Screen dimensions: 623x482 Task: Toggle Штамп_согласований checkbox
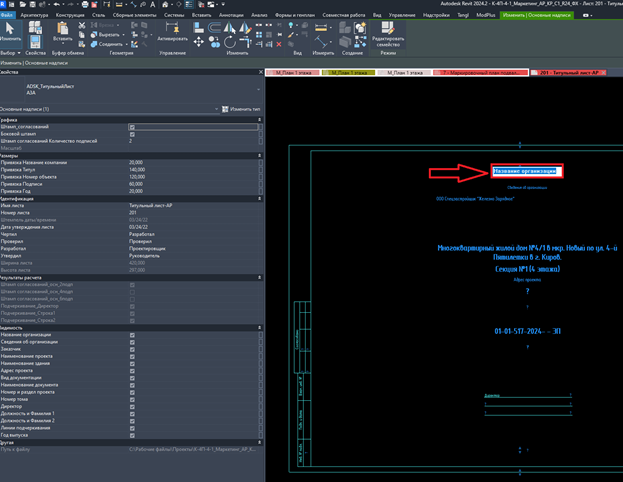click(x=132, y=127)
